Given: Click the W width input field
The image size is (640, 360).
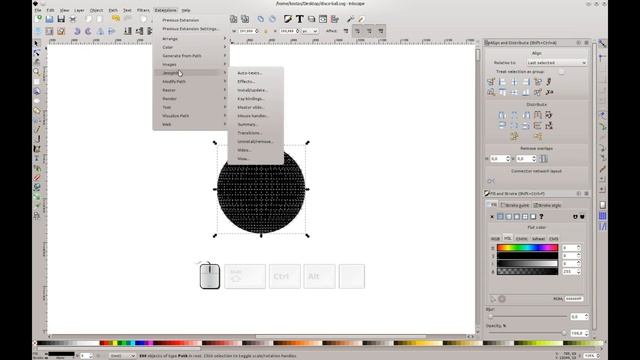Looking at the screenshot, I should pos(249,31).
